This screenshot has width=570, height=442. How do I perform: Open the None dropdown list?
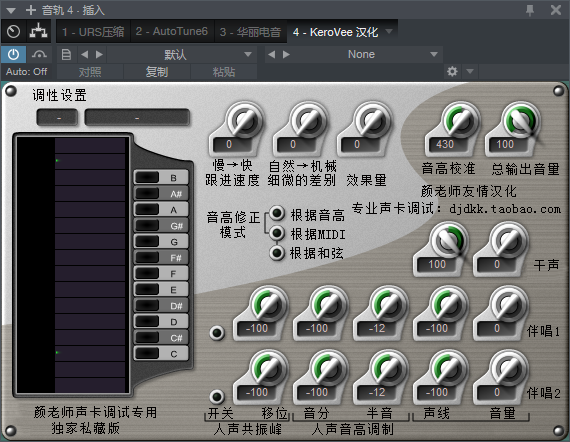click(367, 55)
